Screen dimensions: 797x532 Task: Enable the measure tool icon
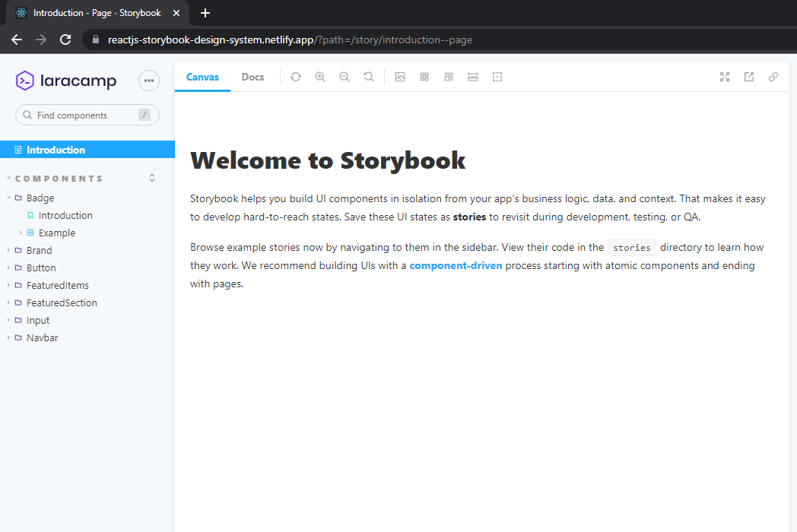click(x=473, y=77)
